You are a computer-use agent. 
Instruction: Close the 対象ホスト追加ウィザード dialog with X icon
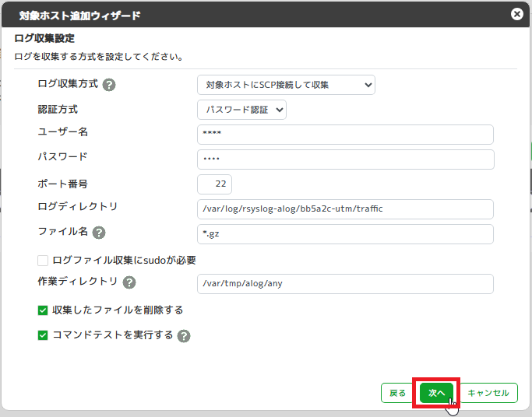click(x=516, y=14)
